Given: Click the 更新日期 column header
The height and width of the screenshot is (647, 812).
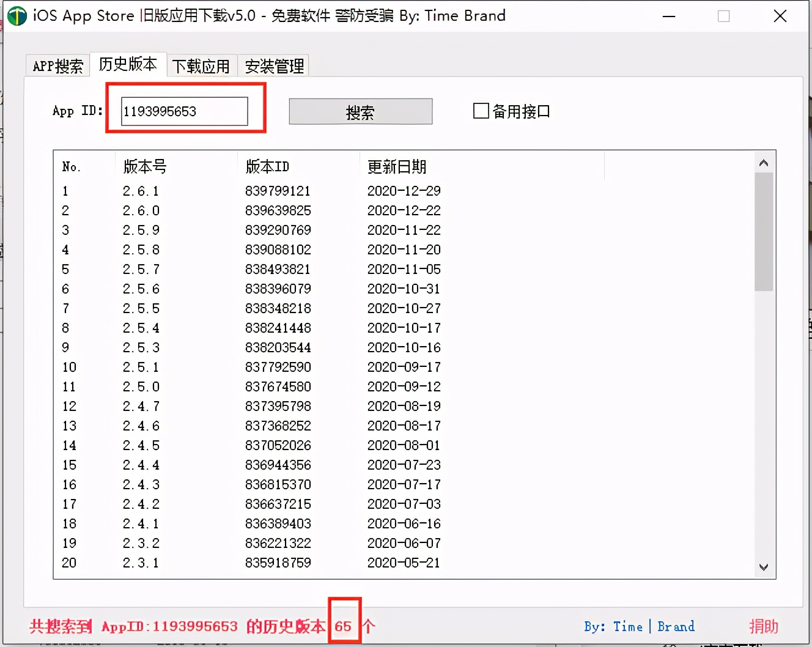Looking at the screenshot, I should [x=396, y=166].
